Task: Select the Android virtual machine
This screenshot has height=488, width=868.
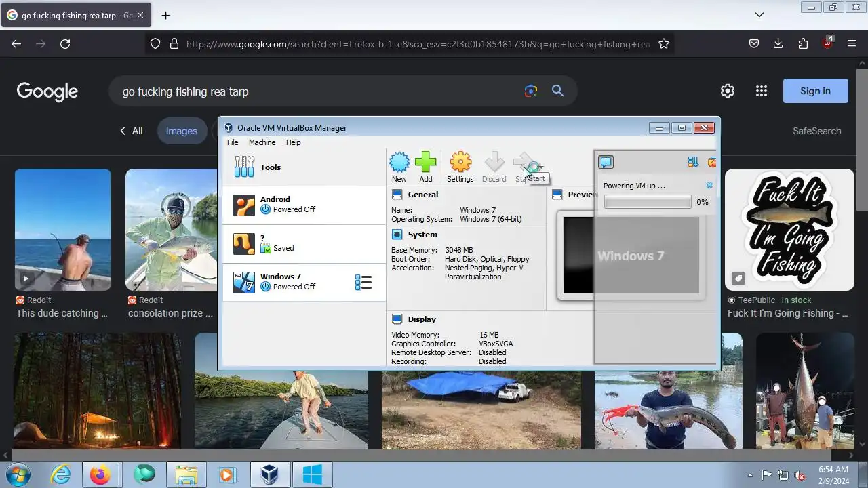Action: [304, 205]
